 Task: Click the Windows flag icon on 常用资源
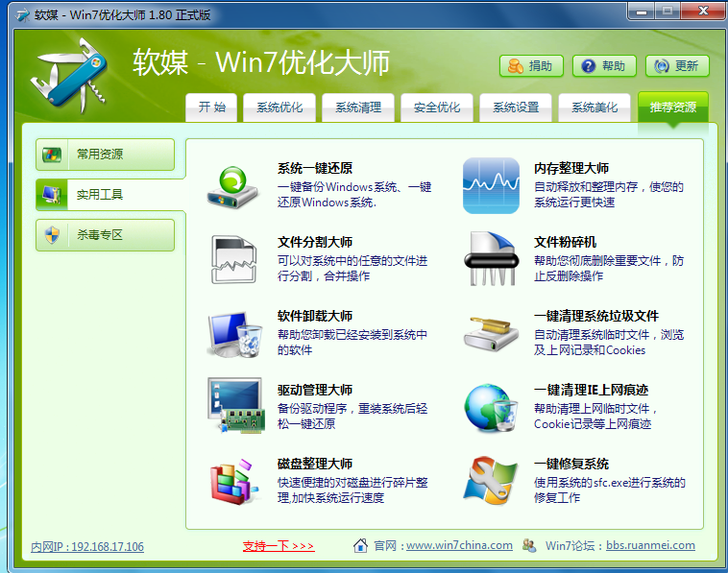pyautogui.click(x=52, y=155)
